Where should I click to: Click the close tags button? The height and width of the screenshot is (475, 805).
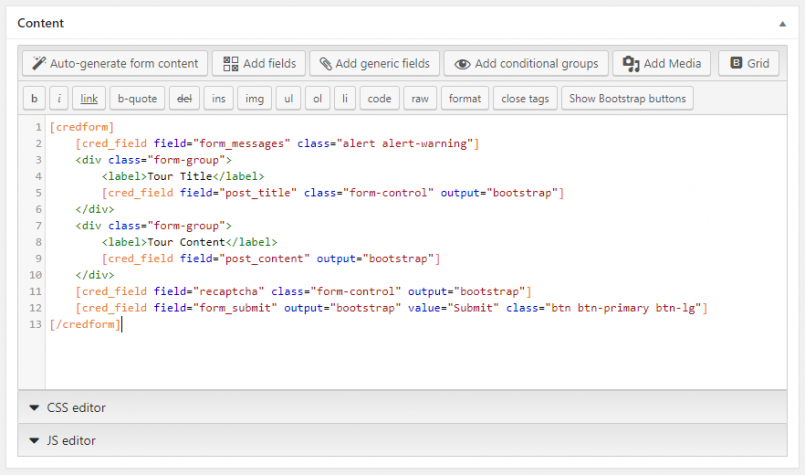pos(525,98)
